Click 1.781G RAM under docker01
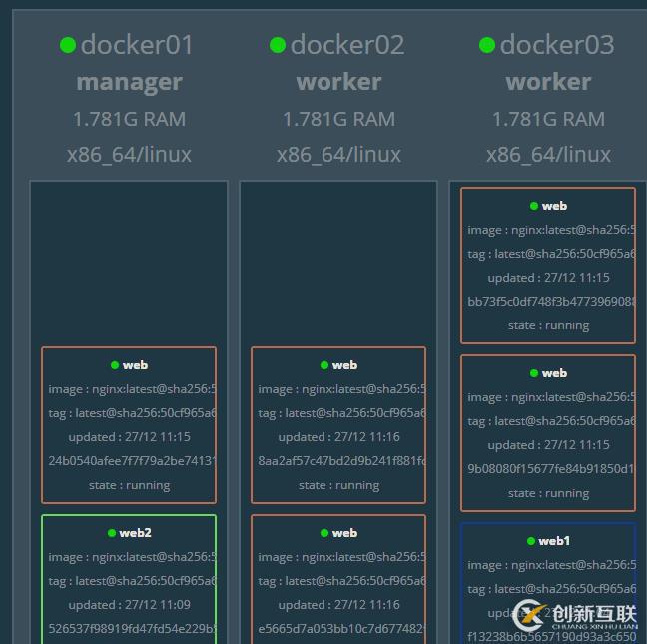 [x=129, y=119]
